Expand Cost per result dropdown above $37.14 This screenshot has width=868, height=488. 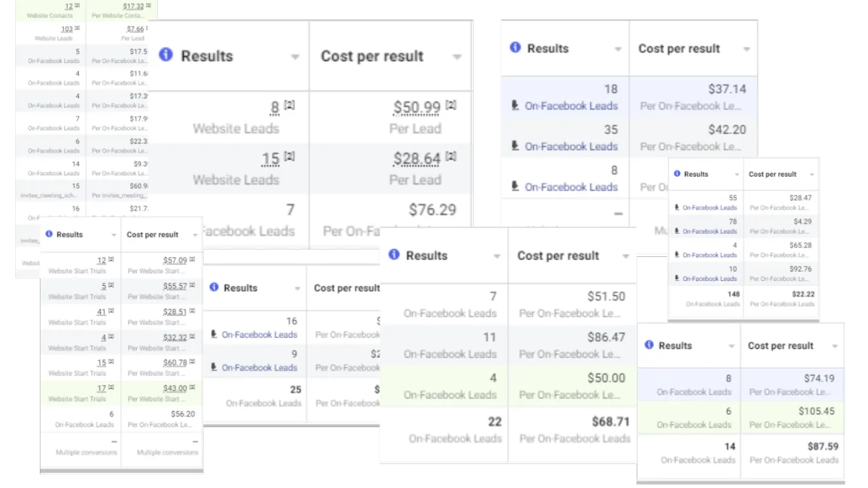[746, 49]
